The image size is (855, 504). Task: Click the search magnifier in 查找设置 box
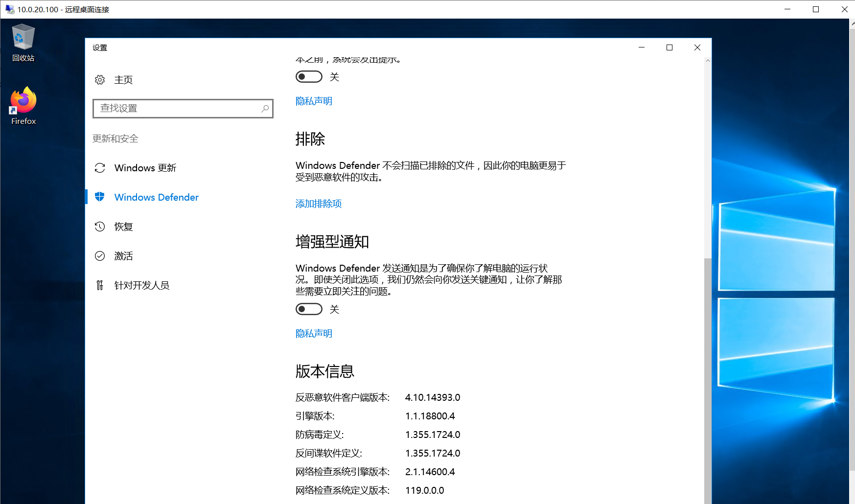[x=265, y=109]
